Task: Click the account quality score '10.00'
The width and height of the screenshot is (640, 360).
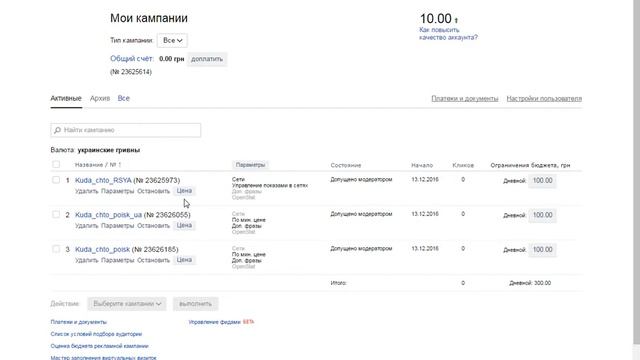Action: (436, 18)
